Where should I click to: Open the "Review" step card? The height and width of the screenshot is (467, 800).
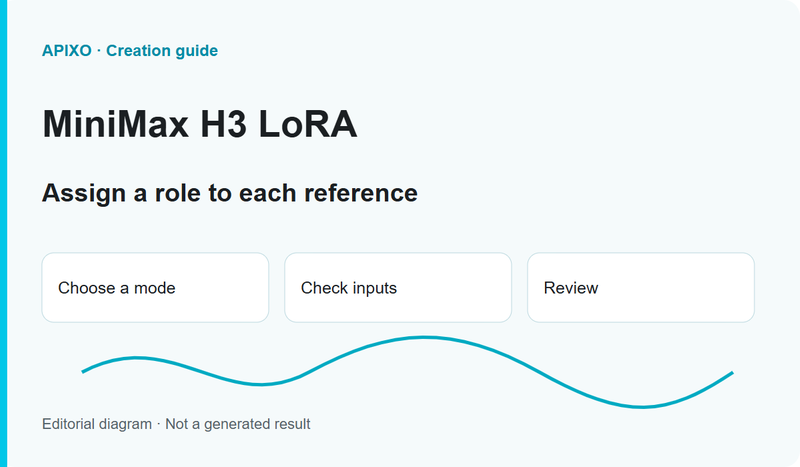coord(641,287)
